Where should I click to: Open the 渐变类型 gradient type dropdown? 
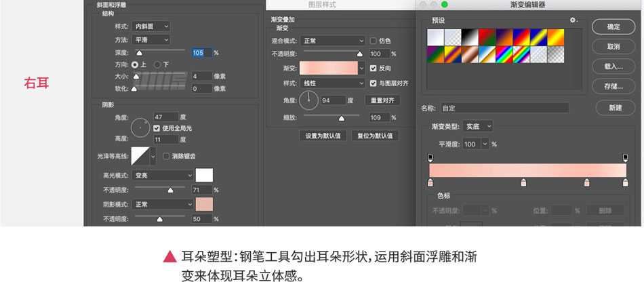478,126
